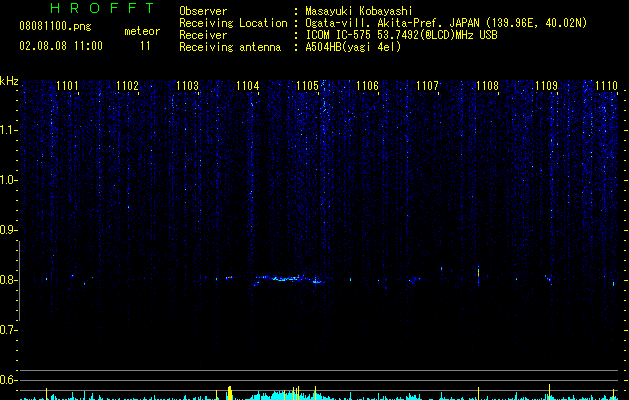
Task: Click the vertical meteor echo before 1108
Action: click(x=478, y=275)
